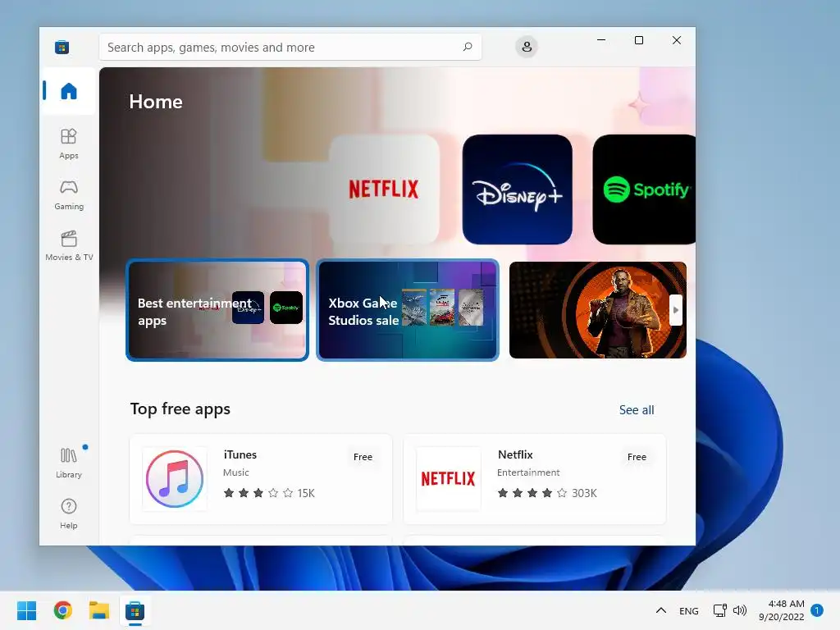Screen dimensions: 840x630
Task: Advance carousel with the right arrow
Action: (x=676, y=310)
